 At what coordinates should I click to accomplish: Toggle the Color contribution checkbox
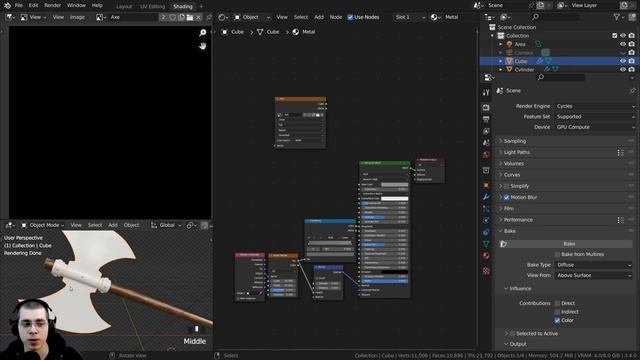tap(557, 320)
